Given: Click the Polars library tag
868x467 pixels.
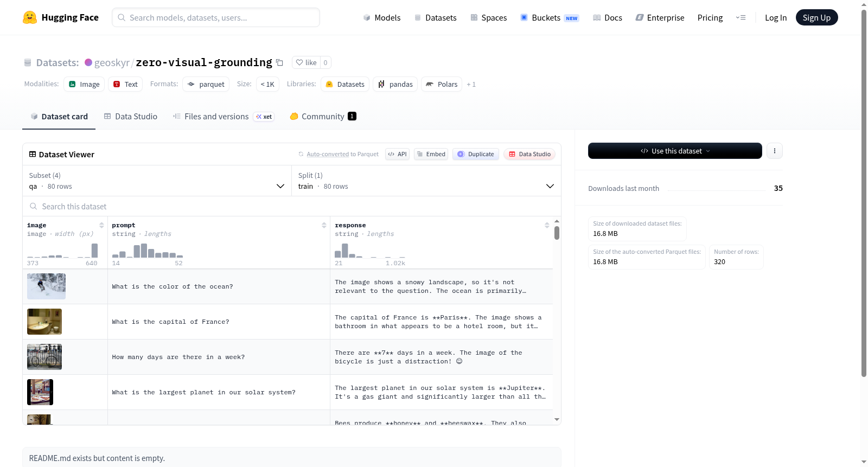Looking at the screenshot, I should [442, 84].
